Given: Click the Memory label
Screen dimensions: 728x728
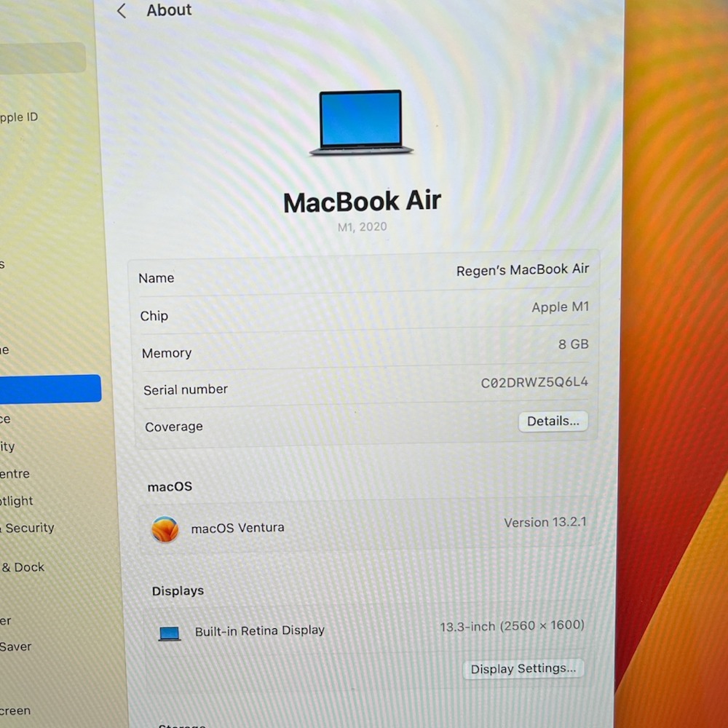Looking at the screenshot, I should 167,353.
